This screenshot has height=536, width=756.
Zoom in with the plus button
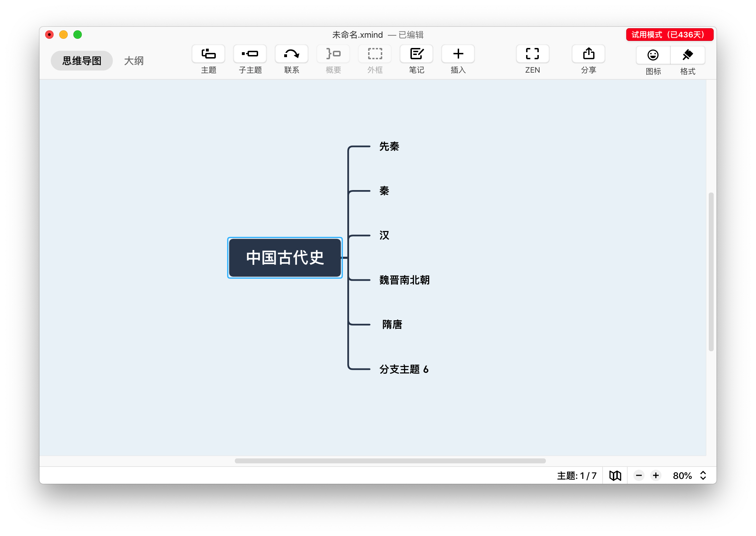pyautogui.click(x=656, y=476)
